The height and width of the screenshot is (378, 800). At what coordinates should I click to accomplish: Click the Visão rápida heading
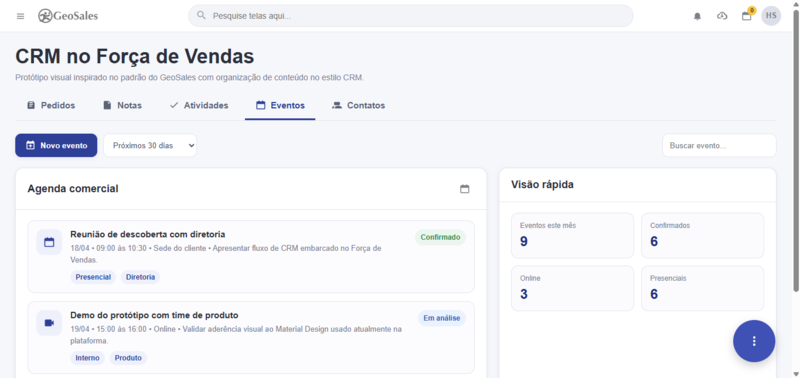[x=542, y=185]
